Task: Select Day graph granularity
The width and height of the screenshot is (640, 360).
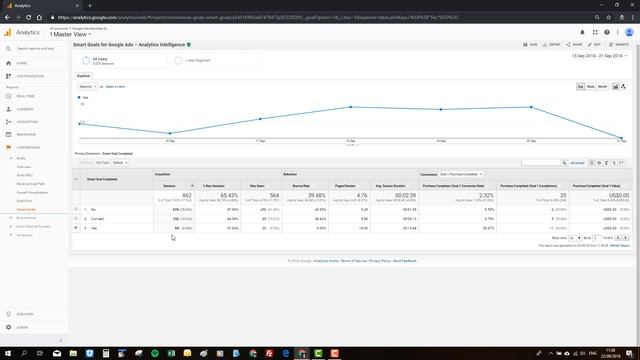Action: click(580, 87)
